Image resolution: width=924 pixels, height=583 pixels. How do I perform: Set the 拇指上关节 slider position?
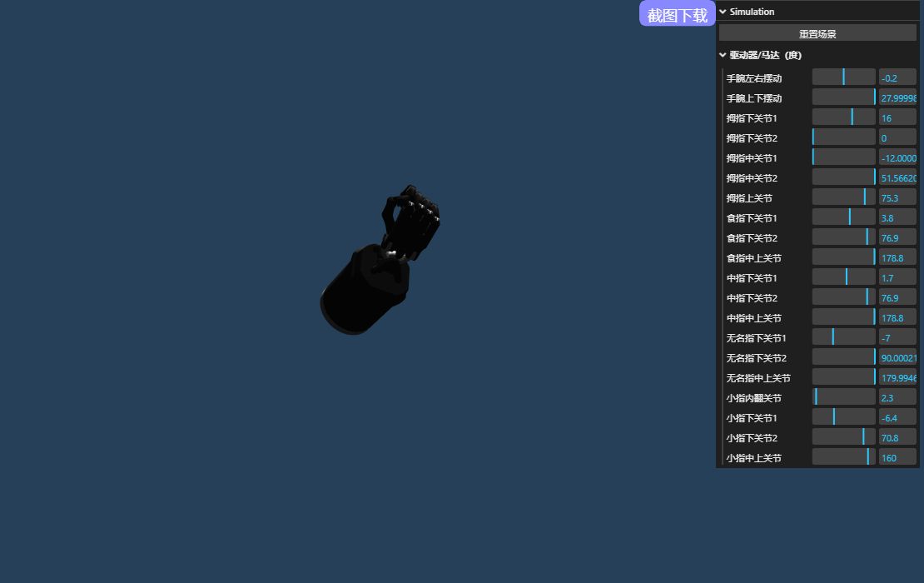(843, 197)
